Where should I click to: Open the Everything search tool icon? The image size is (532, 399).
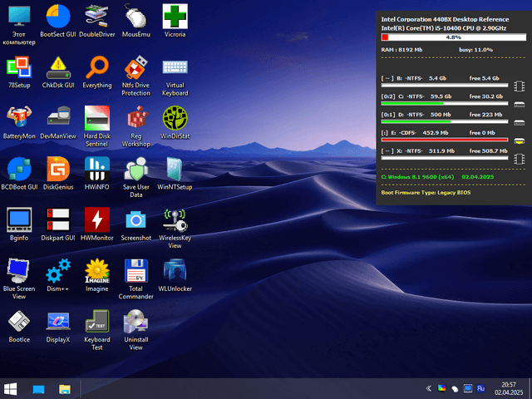click(x=97, y=66)
